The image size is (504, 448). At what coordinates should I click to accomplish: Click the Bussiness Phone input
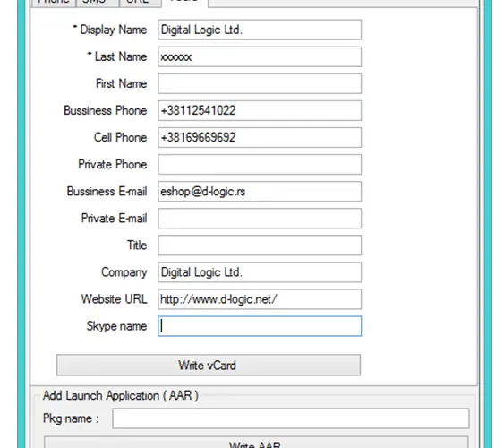coord(260,110)
